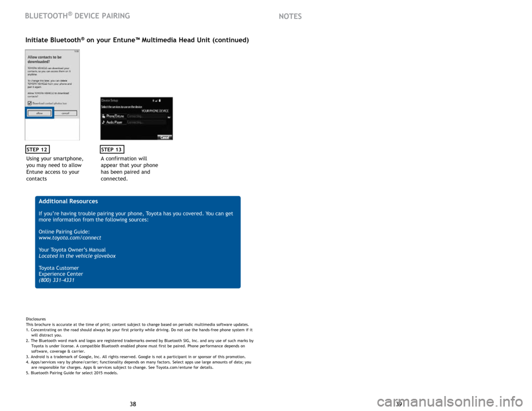Click the YOUR PHONE DEVICE label
Screen dimensions: 532x411
[155, 111]
